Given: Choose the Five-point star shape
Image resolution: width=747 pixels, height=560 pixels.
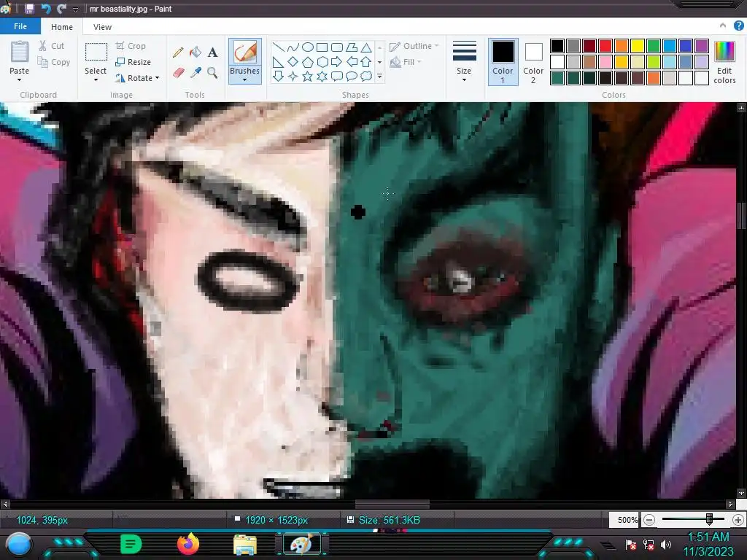Looking at the screenshot, I should click(x=308, y=76).
